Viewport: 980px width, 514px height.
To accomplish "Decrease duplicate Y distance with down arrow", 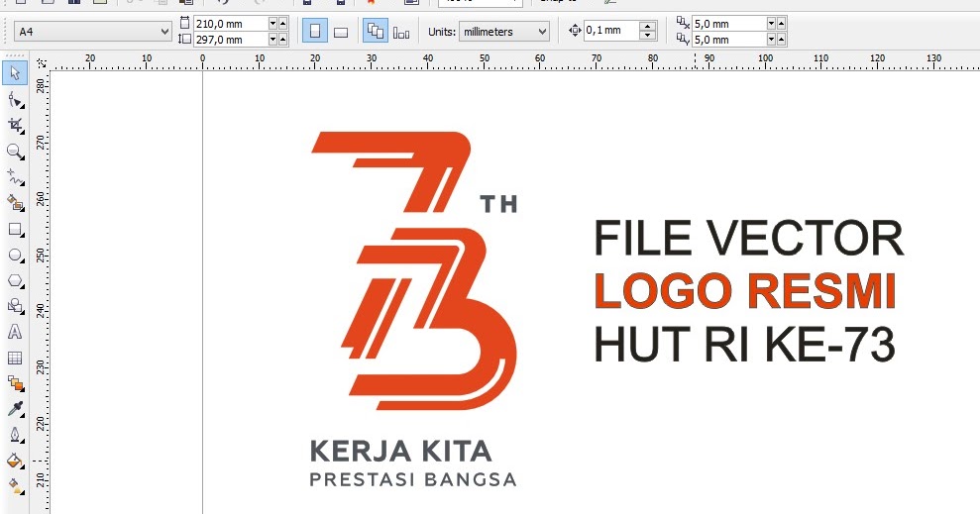I will [771, 40].
